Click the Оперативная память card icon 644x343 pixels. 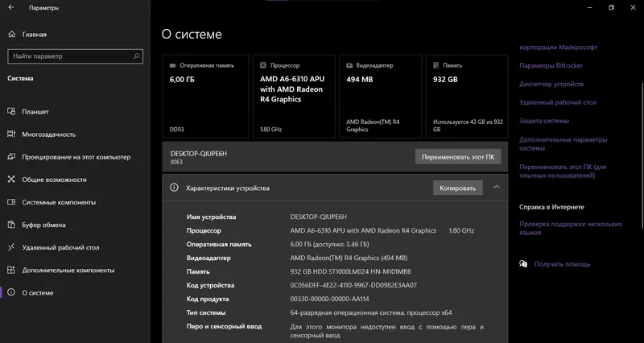pos(172,65)
